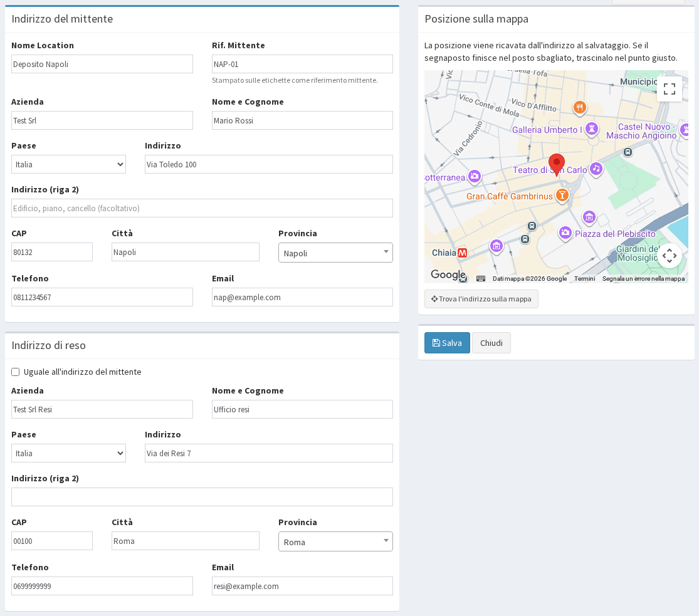Open the map camera pan control
Viewport: 699px width, 616px height.
(x=669, y=256)
